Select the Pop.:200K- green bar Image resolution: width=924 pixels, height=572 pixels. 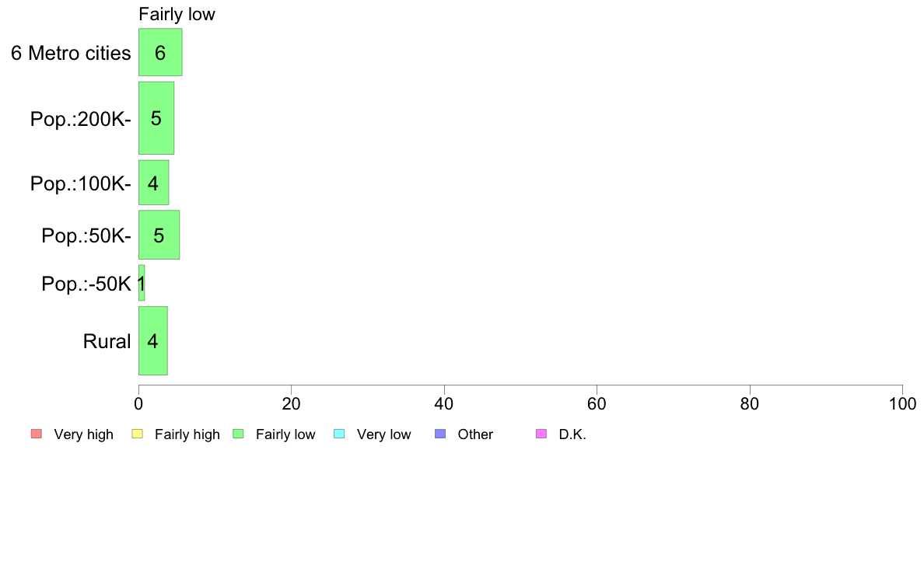tap(156, 118)
